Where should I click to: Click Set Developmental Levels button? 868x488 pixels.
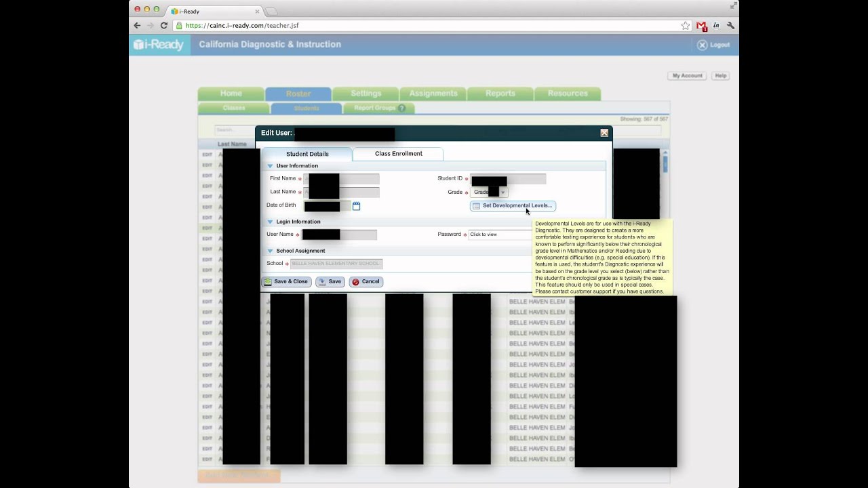(x=513, y=205)
